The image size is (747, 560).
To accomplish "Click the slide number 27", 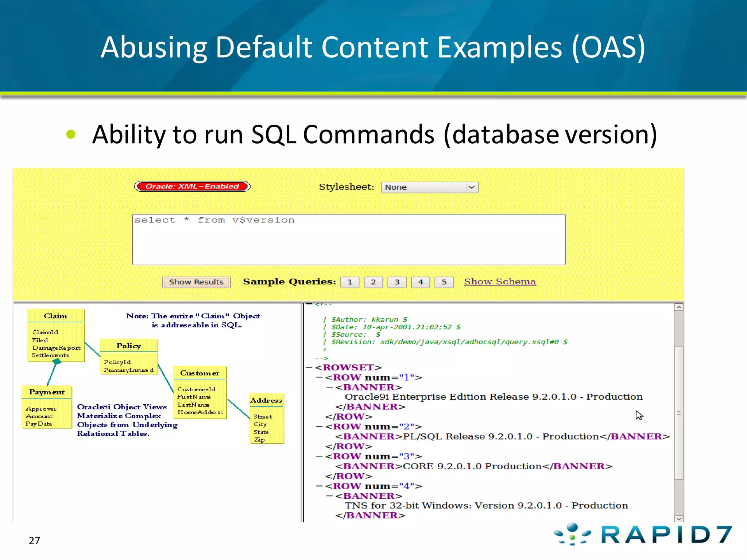I will [x=34, y=541].
